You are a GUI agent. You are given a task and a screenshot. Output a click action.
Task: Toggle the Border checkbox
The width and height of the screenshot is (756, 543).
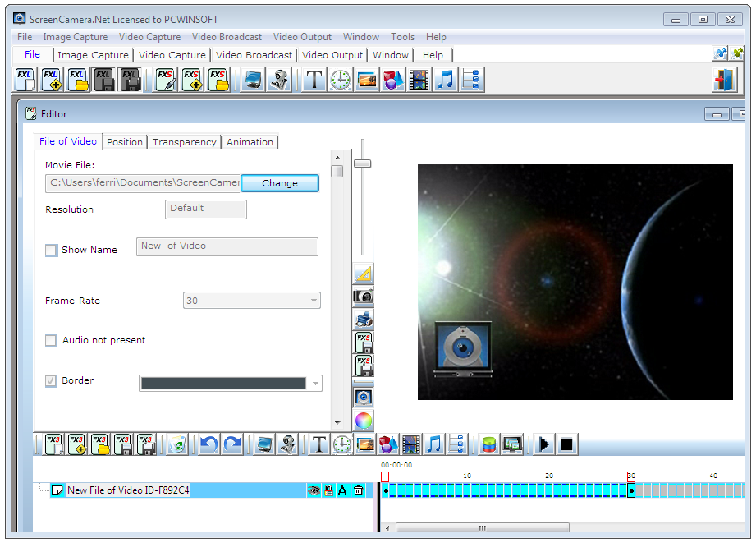tap(51, 381)
